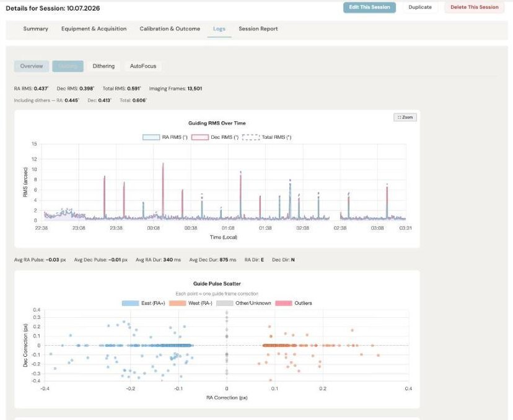
Task: Click the including-dithers Total value 0.606
Action: tap(139, 100)
